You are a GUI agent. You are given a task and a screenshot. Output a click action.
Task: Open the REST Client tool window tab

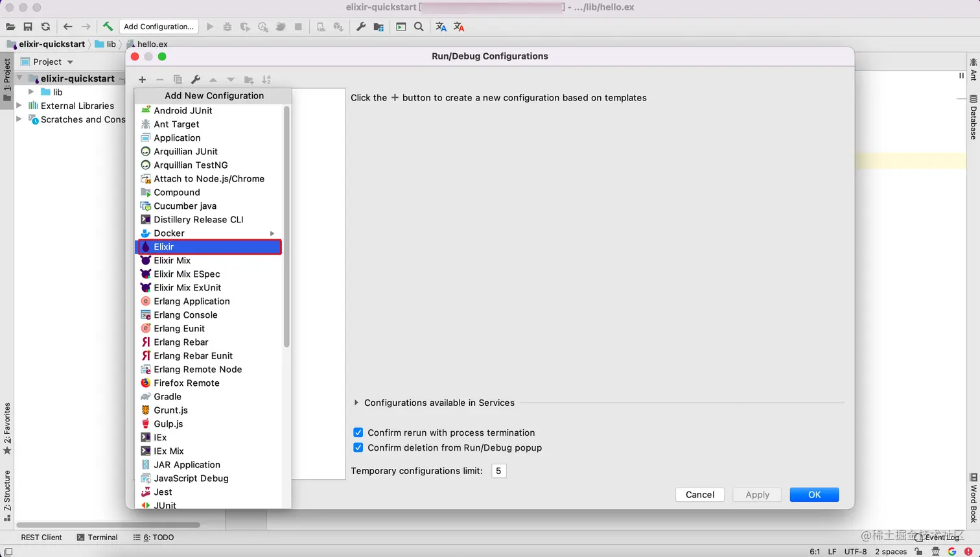[41, 537]
